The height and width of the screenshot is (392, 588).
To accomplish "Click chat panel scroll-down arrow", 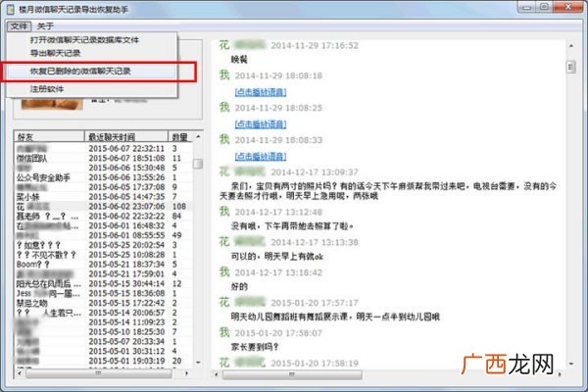I will pyautogui.click(x=571, y=364).
